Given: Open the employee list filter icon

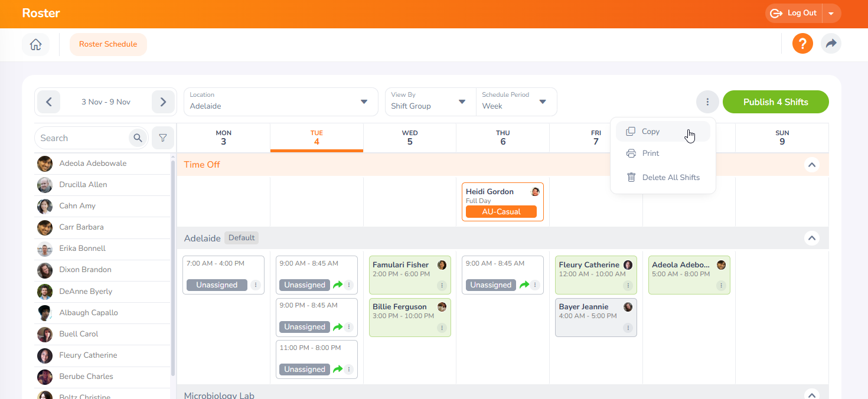Looking at the screenshot, I should 163,138.
